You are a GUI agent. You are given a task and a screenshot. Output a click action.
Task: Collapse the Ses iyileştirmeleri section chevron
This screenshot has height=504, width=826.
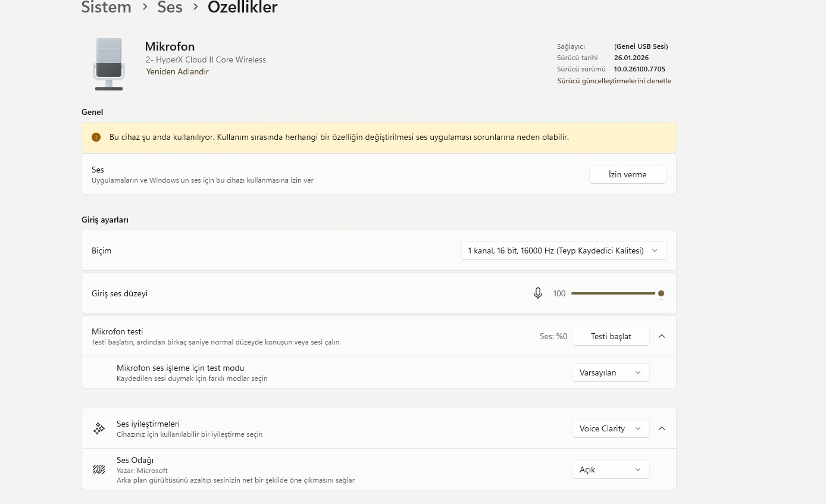[x=662, y=428]
